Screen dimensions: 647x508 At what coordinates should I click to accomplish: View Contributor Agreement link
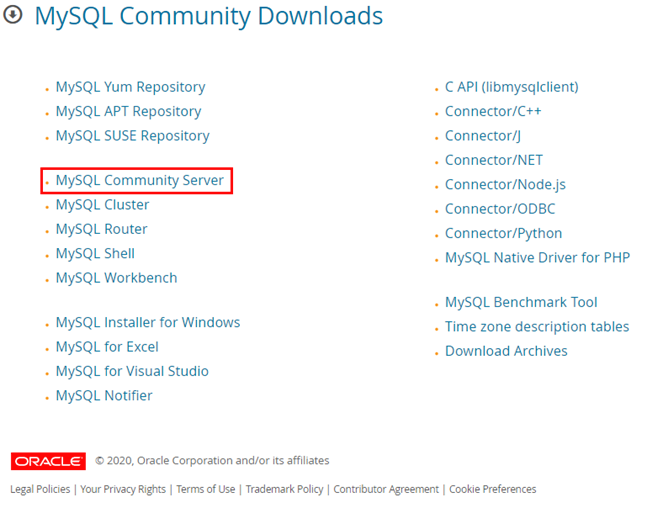tap(386, 489)
